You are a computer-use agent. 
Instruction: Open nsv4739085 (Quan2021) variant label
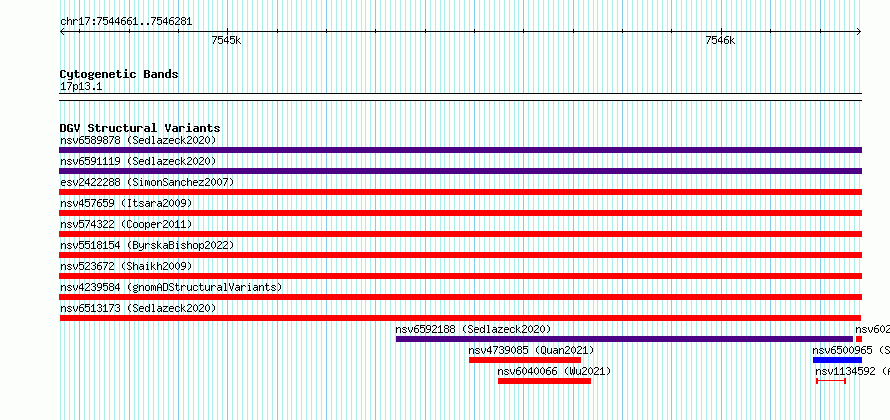tap(531, 350)
